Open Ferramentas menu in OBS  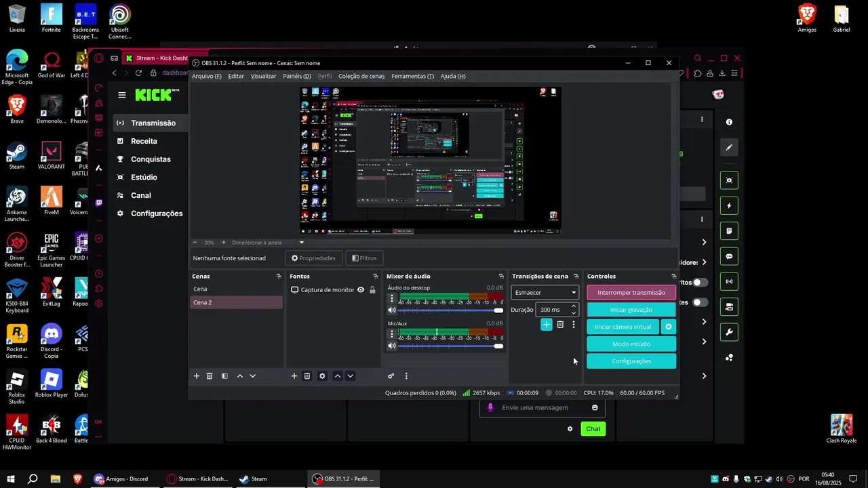pyautogui.click(x=412, y=76)
